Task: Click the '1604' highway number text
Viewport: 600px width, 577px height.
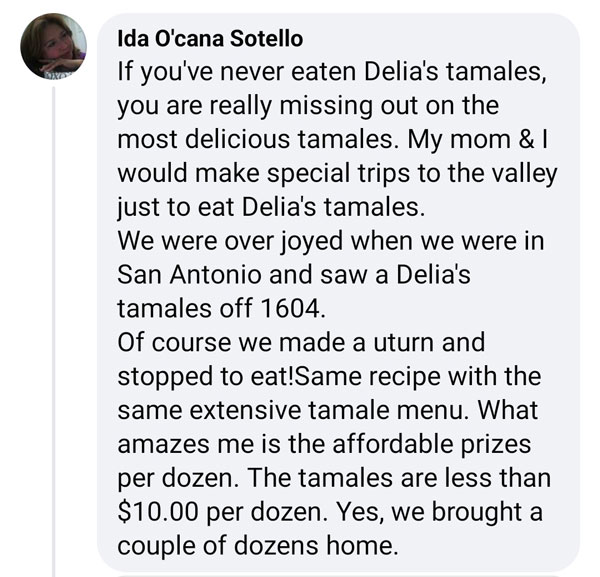Action: tap(290, 308)
